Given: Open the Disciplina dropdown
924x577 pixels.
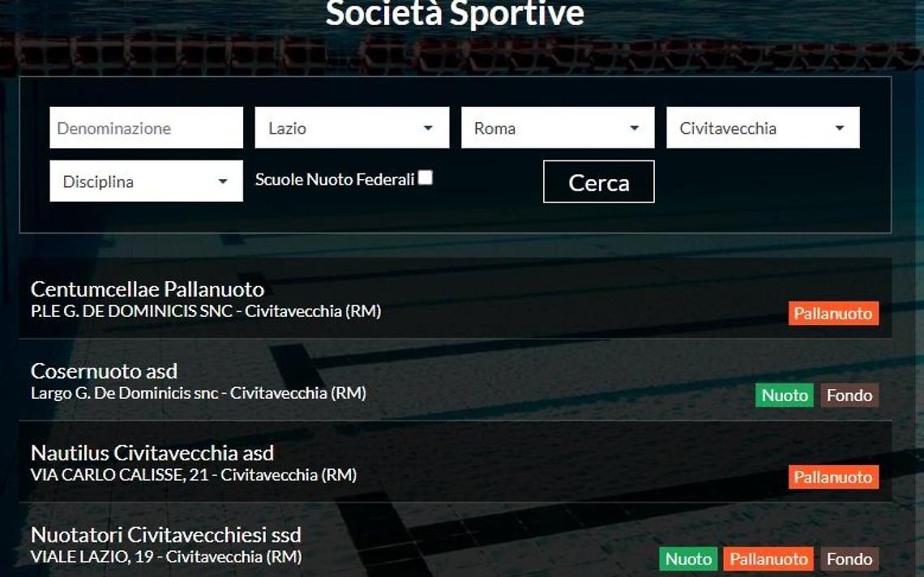Looking at the screenshot, I should (146, 181).
